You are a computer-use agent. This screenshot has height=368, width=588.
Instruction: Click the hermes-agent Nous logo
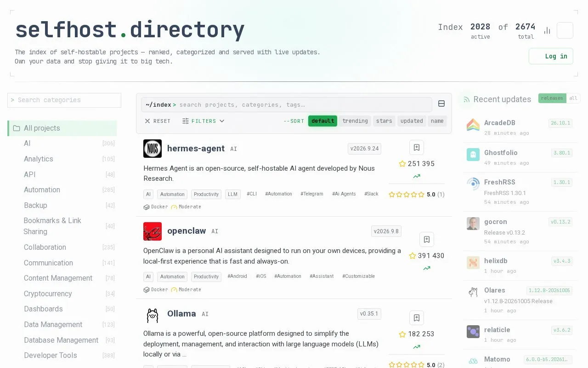[x=153, y=149]
